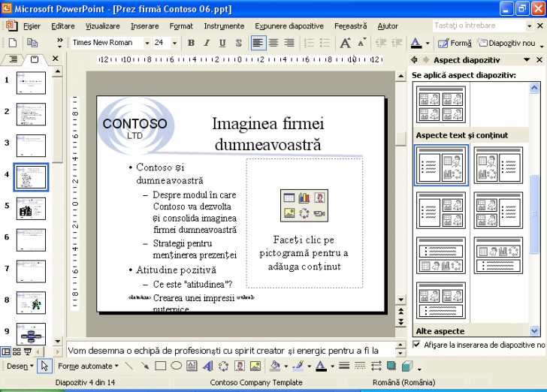Switch to Slide Sorter view icon
The image size is (547, 392).
click(17, 351)
